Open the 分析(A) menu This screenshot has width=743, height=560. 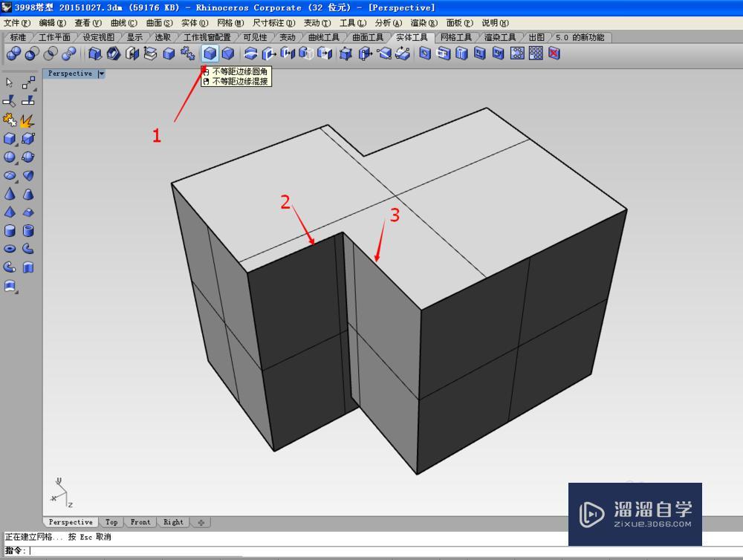pos(389,23)
